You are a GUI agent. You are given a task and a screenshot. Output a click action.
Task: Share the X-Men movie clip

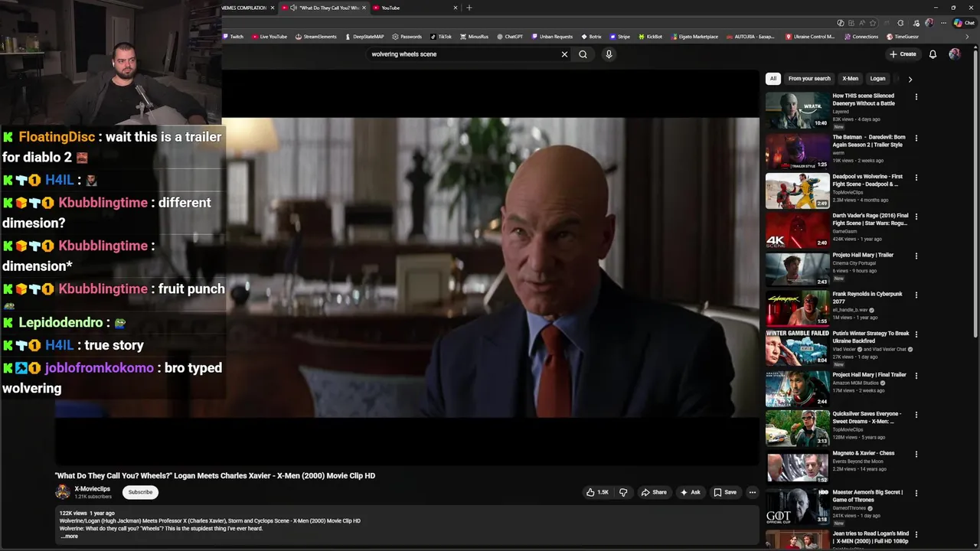654,492
